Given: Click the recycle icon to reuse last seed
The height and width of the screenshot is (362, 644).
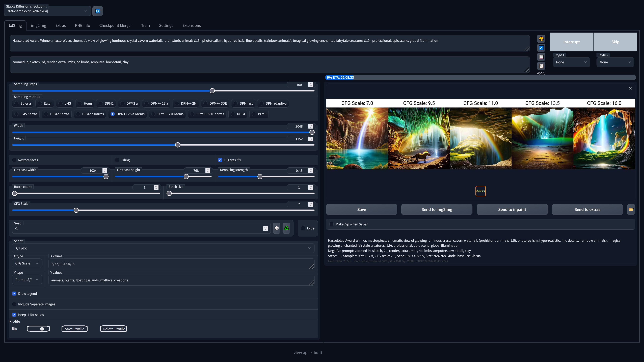Looking at the screenshot, I should point(286,228).
